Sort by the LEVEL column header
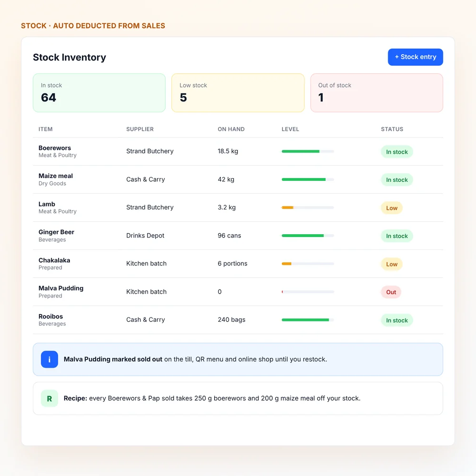Image resolution: width=476 pixels, height=476 pixels. (x=290, y=129)
